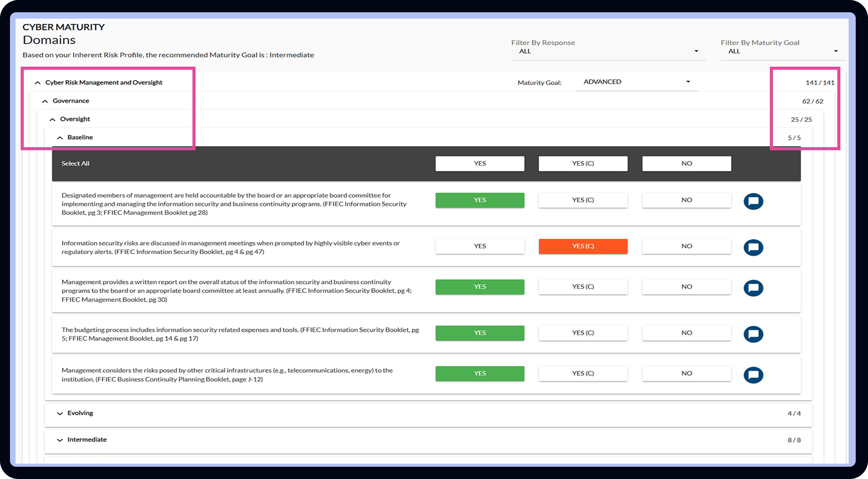Open comment for information security risks statement

click(x=753, y=247)
